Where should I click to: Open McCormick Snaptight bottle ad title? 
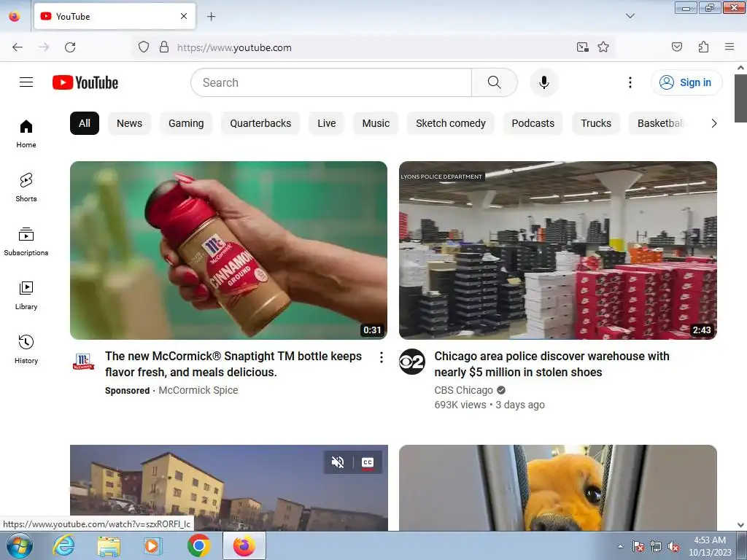coord(233,364)
